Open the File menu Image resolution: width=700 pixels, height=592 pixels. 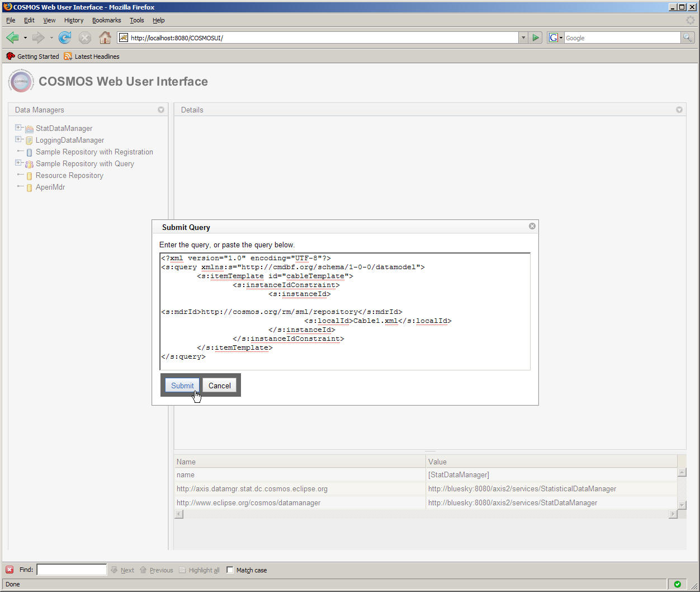[x=11, y=20]
